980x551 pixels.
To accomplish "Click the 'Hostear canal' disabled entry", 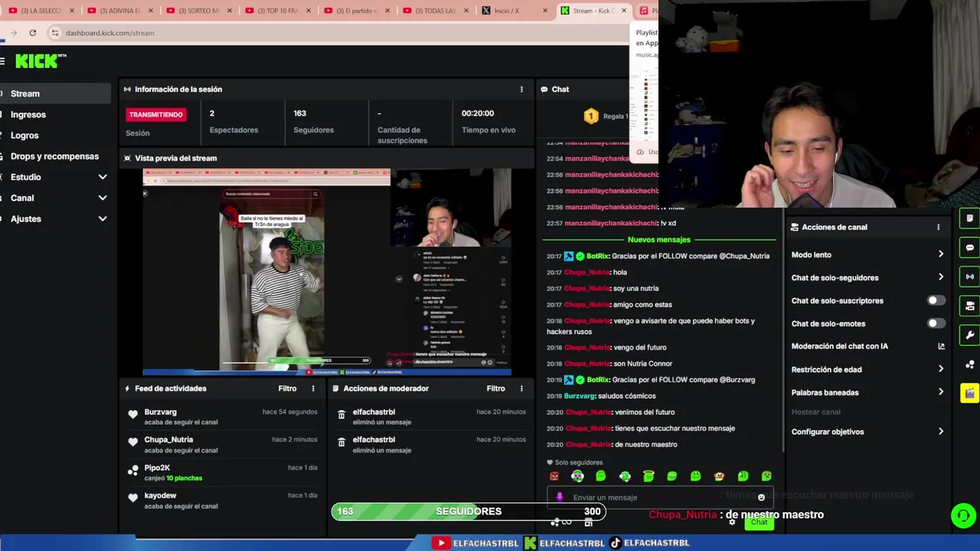I will (815, 412).
